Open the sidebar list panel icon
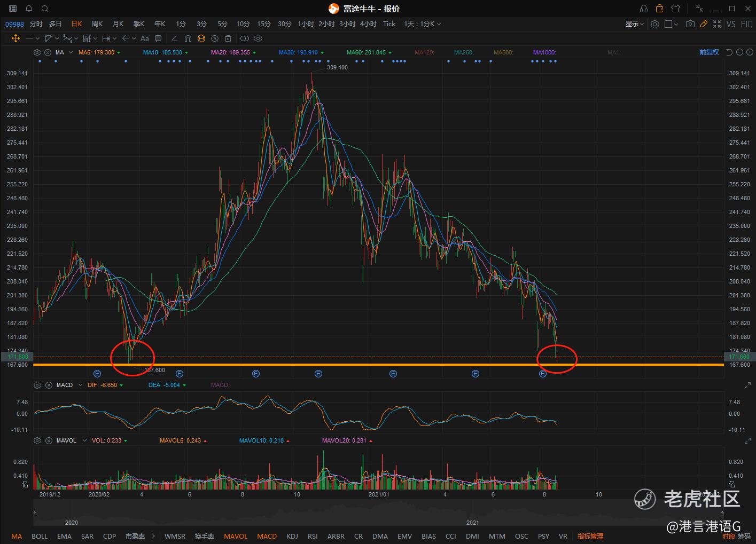Screen dimensions: 756x544 pos(13,9)
